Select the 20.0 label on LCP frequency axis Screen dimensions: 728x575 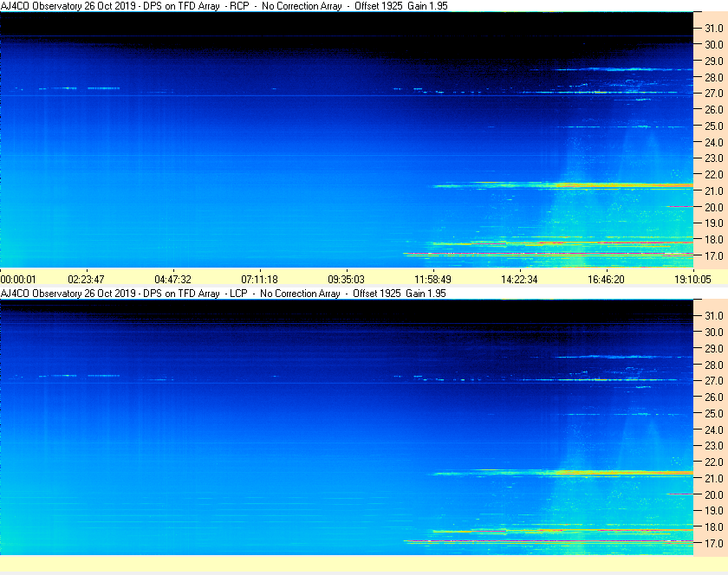[x=714, y=494]
